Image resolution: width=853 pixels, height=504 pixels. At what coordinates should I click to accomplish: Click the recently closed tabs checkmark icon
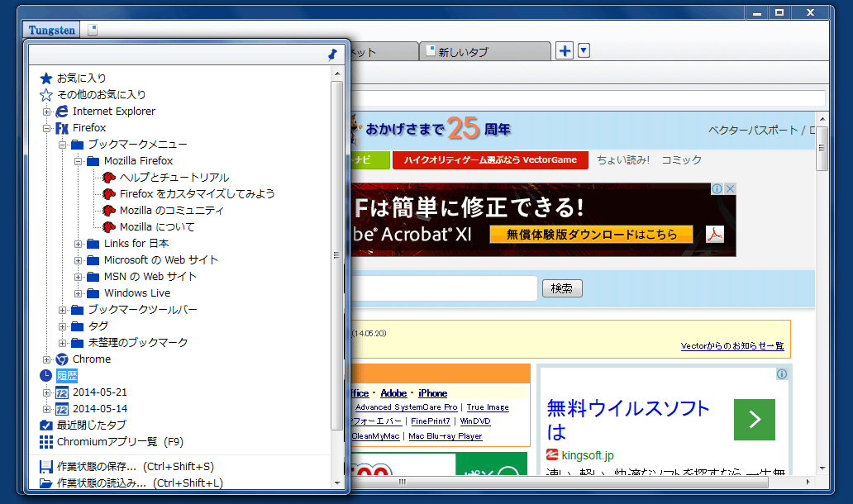coord(46,426)
